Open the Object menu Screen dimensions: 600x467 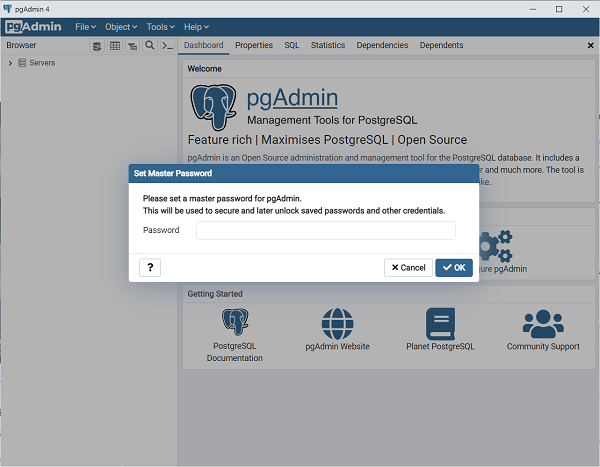coord(121,27)
